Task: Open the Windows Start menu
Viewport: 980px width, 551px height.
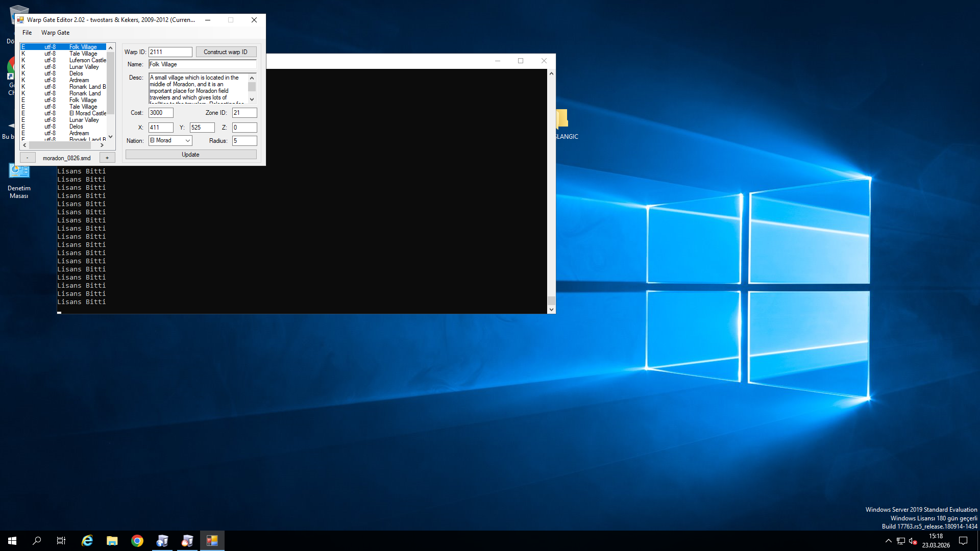Action: 12,541
